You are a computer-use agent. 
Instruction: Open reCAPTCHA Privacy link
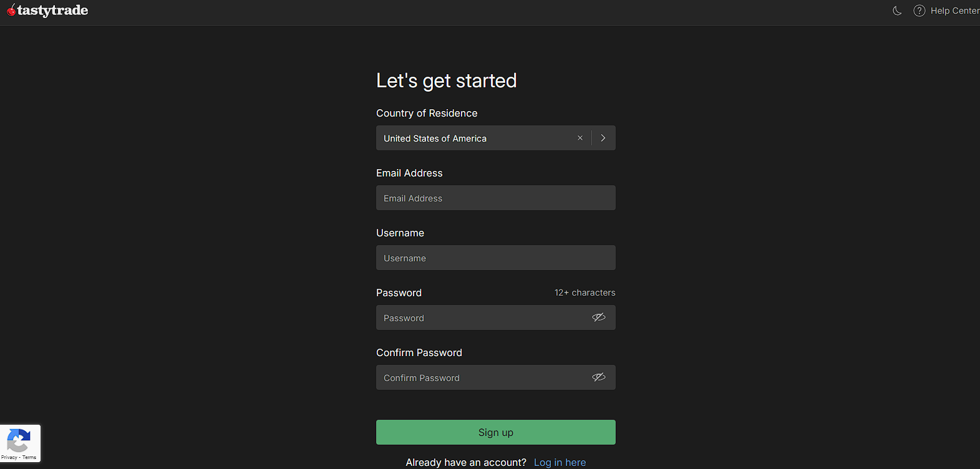pyautogui.click(x=9, y=458)
